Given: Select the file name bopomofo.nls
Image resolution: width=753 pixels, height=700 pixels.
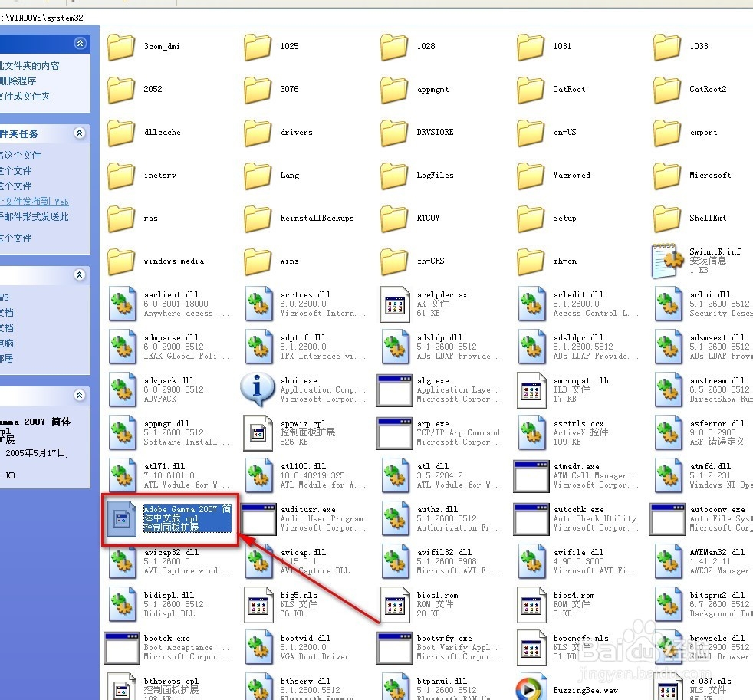Looking at the screenshot, I should (x=580, y=638).
